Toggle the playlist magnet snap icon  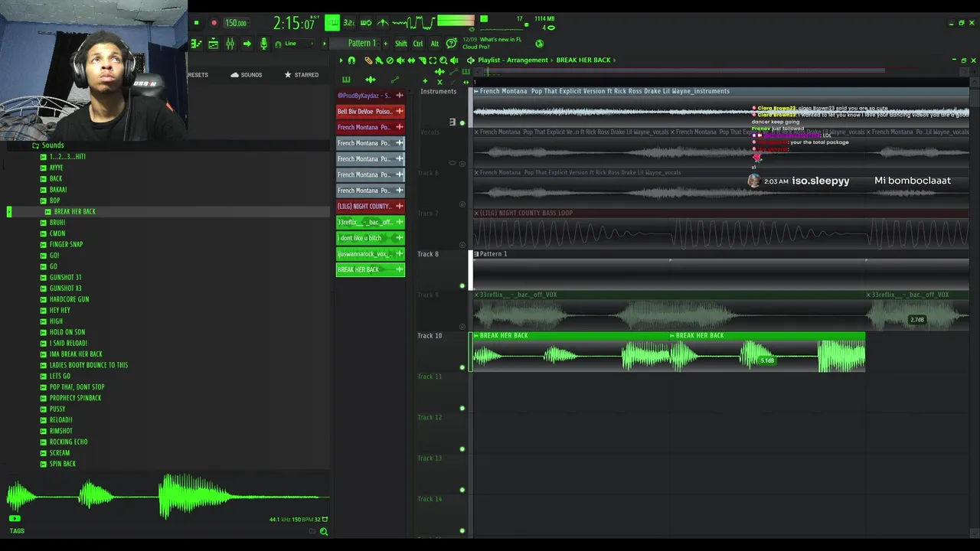coord(351,60)
